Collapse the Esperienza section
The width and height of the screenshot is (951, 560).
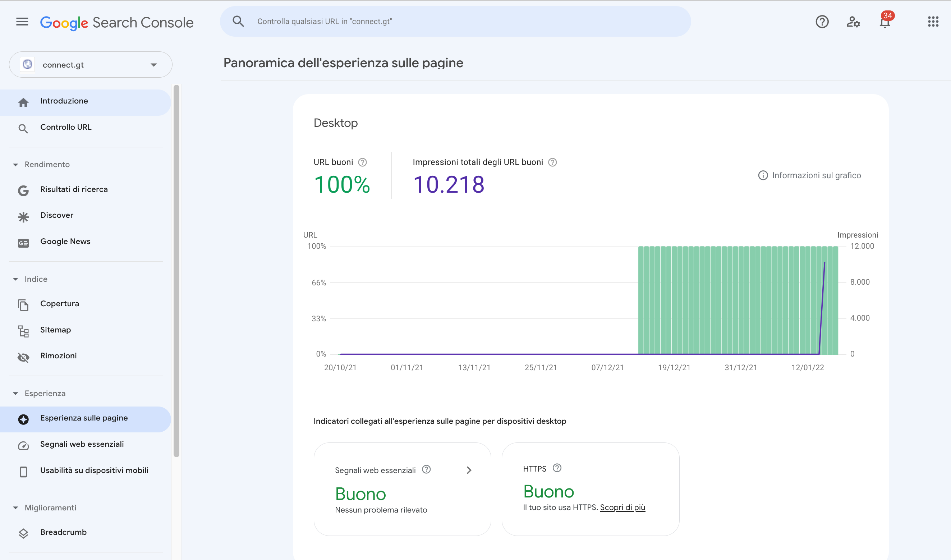coord(15,394)
